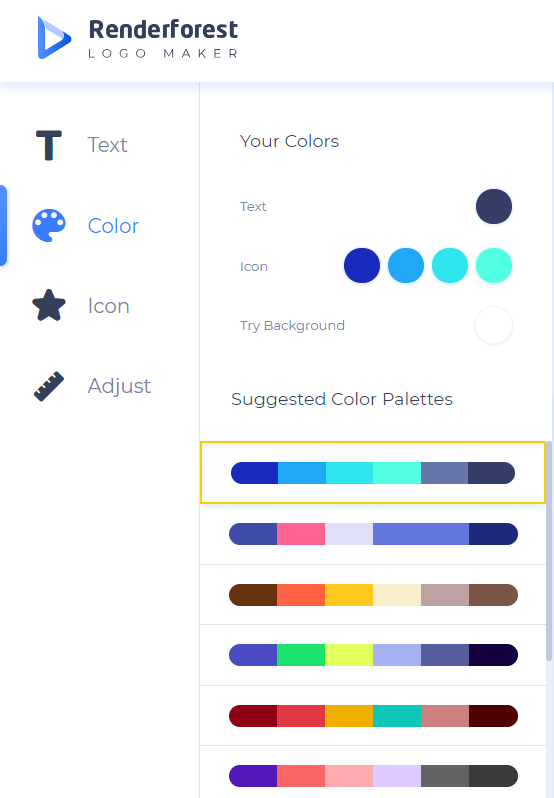Screen dimensions: 554x798
Task: Edit the dark blue Icon color circle
Action: click(362, 266)
